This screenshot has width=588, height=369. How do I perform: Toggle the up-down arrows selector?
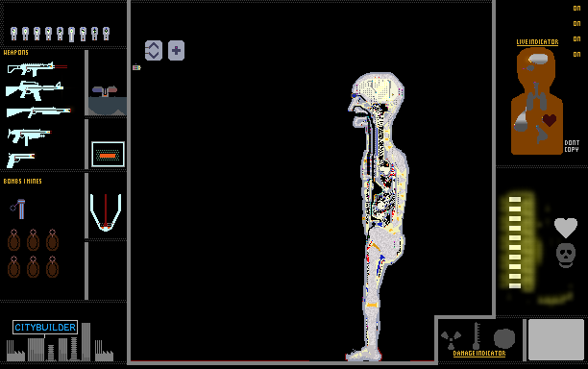[x=154, y=50]
